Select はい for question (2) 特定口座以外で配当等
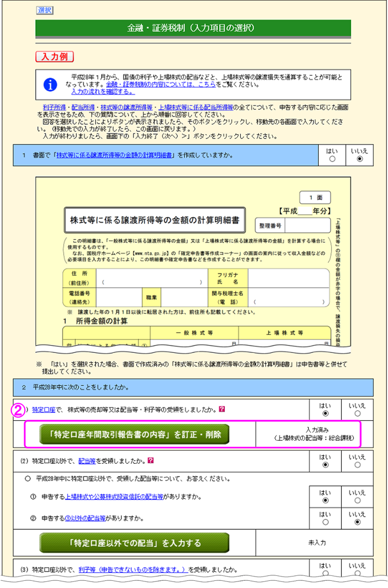The width and height of the screenshot is (388, 588). (x=325, y=465)
